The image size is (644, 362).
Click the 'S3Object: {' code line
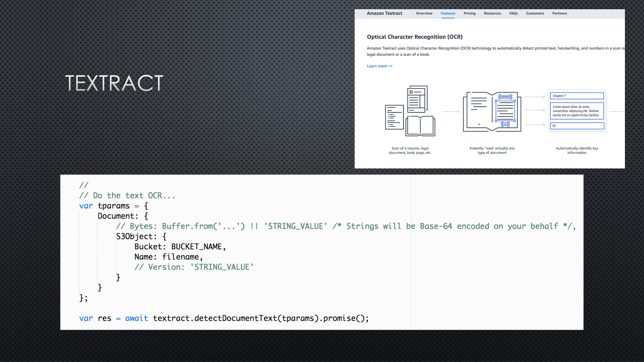[x=141, y=237]
